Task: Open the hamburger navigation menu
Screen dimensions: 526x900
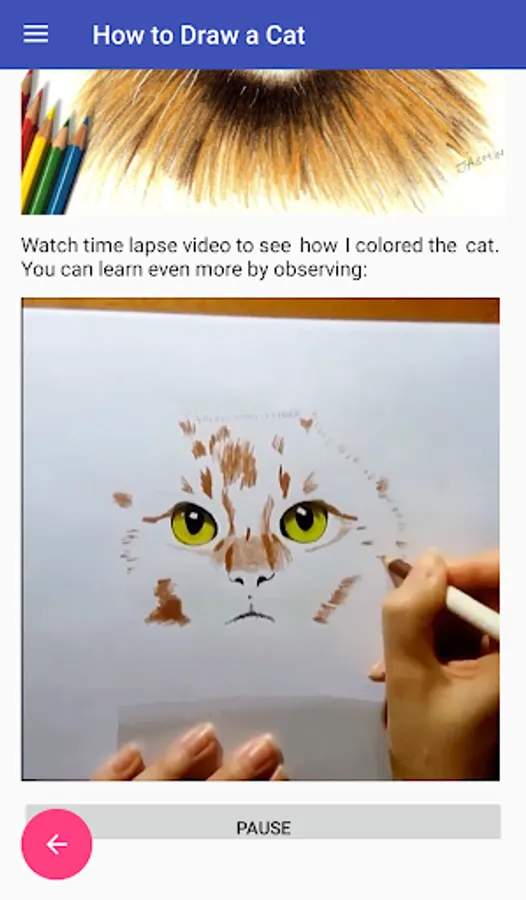Action: 36,34
